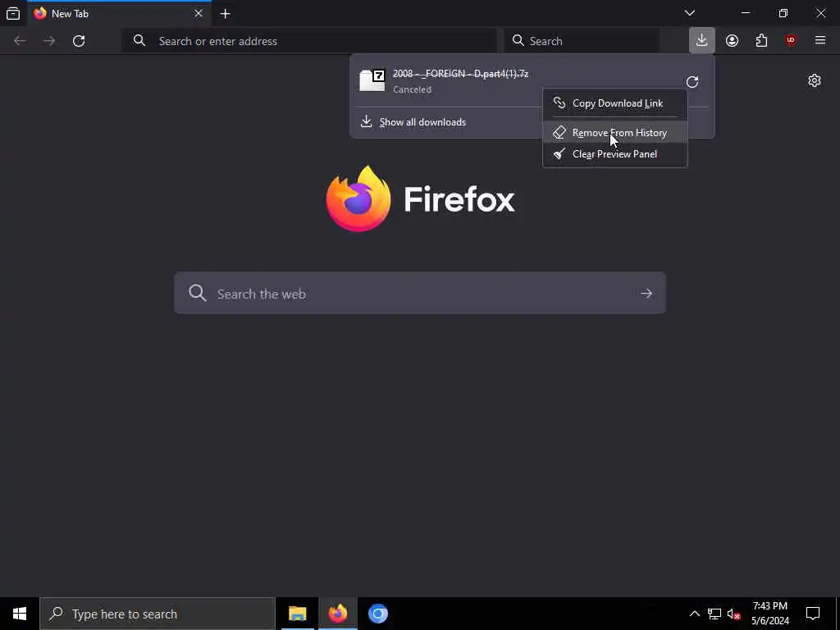840x630 pixels.
Task: Choose Copy Download Link
Action: [x=615, y=103]
